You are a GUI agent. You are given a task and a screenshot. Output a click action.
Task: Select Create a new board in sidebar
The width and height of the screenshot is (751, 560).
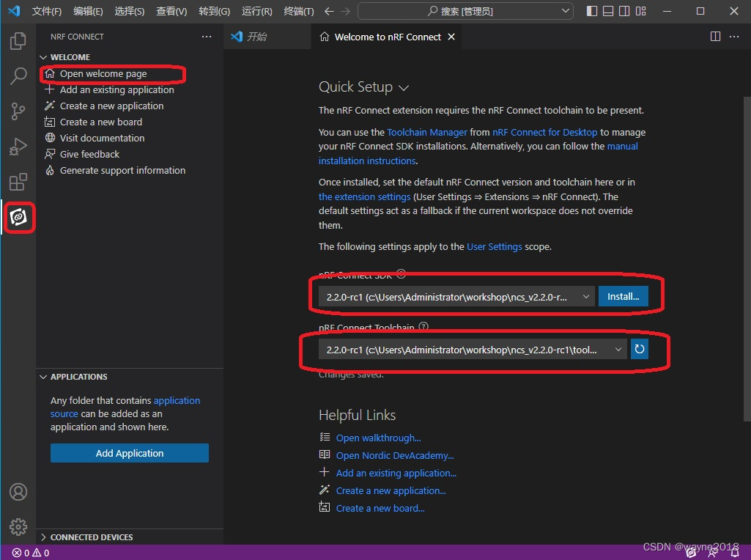click(101, 122)
